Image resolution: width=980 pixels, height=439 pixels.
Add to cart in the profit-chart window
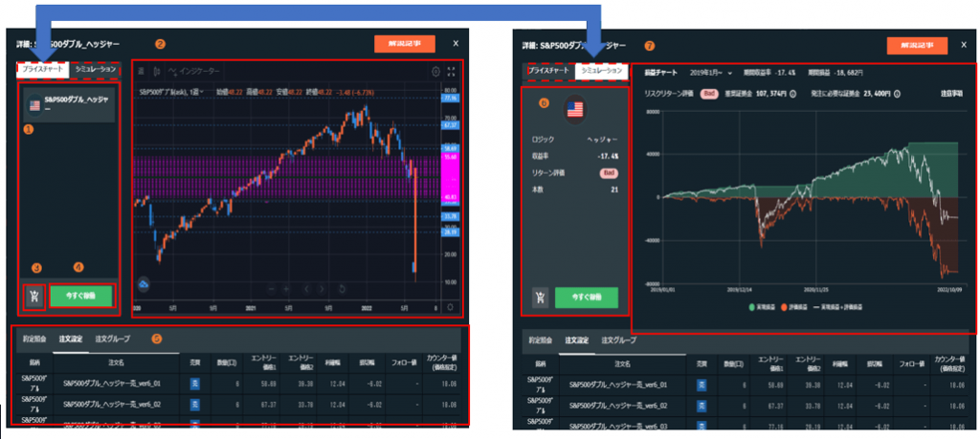coord(541,297)
